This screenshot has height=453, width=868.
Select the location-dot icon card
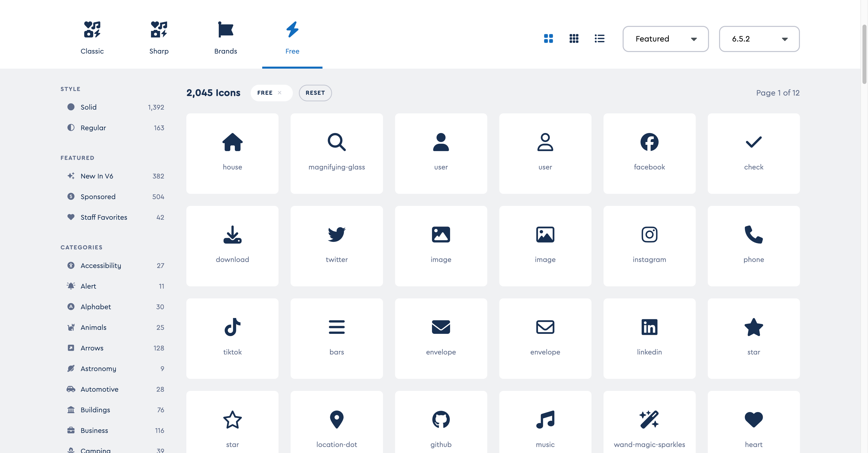click(x=337, y=422)
